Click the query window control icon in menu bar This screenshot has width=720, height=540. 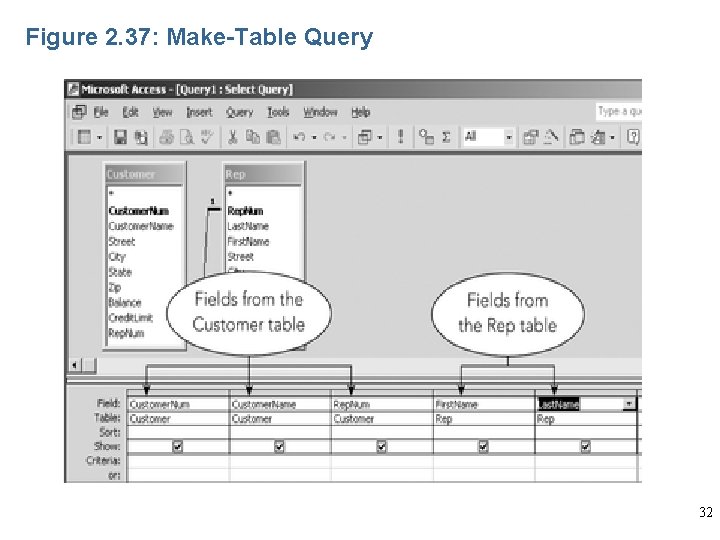[79, 112]
